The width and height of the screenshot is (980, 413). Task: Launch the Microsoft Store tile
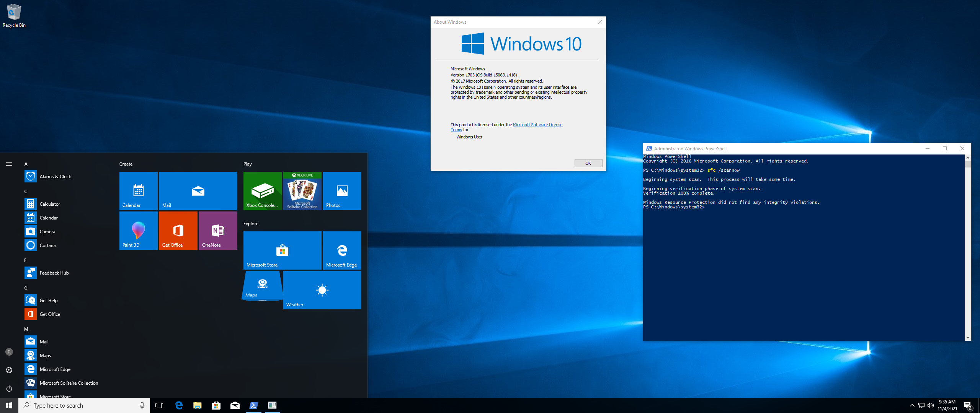tap(283, 250)
